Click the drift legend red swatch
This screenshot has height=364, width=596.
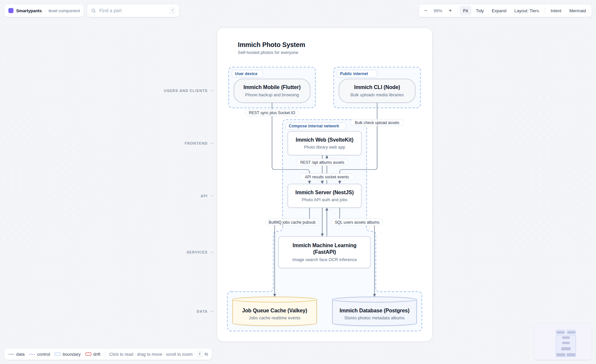point(88,354)
